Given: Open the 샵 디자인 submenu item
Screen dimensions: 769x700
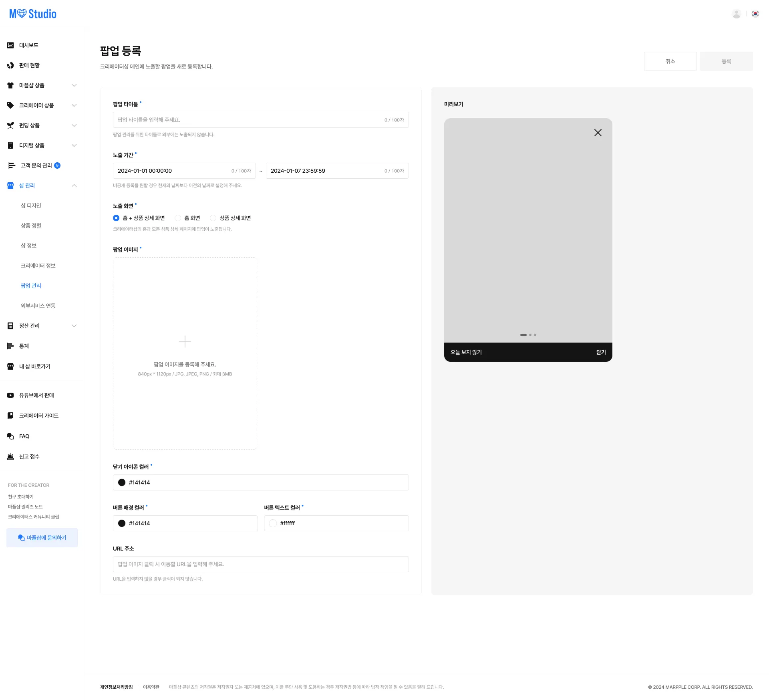Looking at the screenshot, I should [x=31, y=206].
